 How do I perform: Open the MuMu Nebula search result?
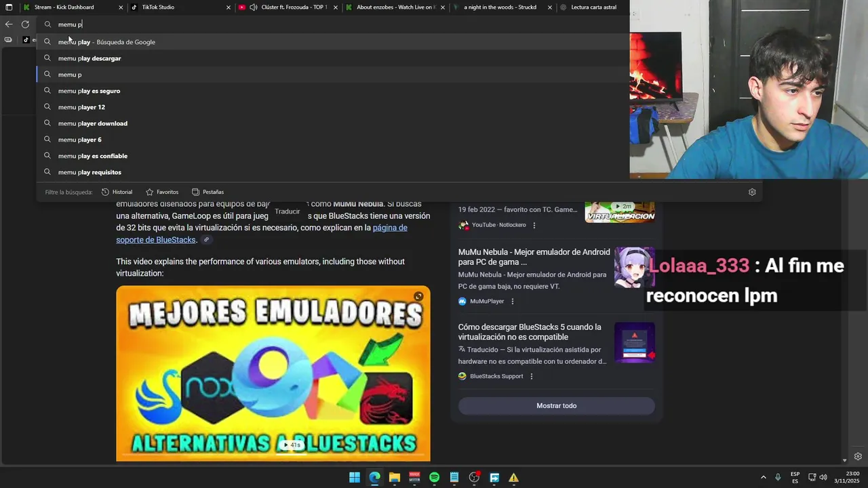coord(534,257)
